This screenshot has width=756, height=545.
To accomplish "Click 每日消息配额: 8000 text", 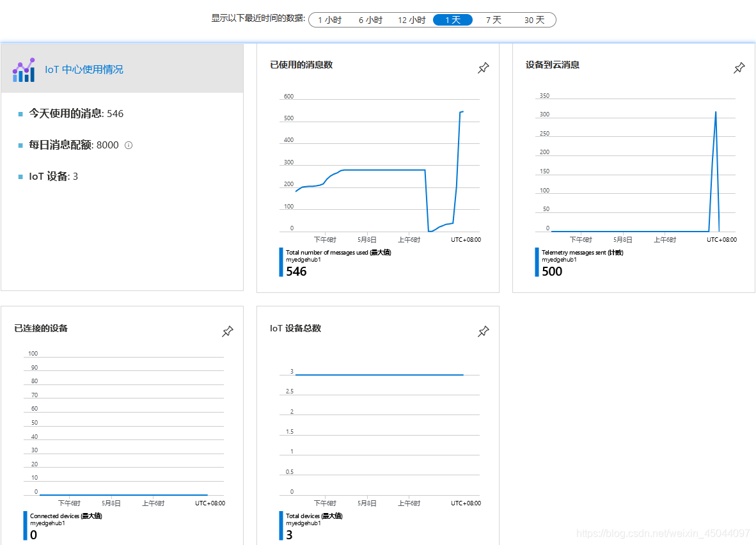I will (74, 145).
